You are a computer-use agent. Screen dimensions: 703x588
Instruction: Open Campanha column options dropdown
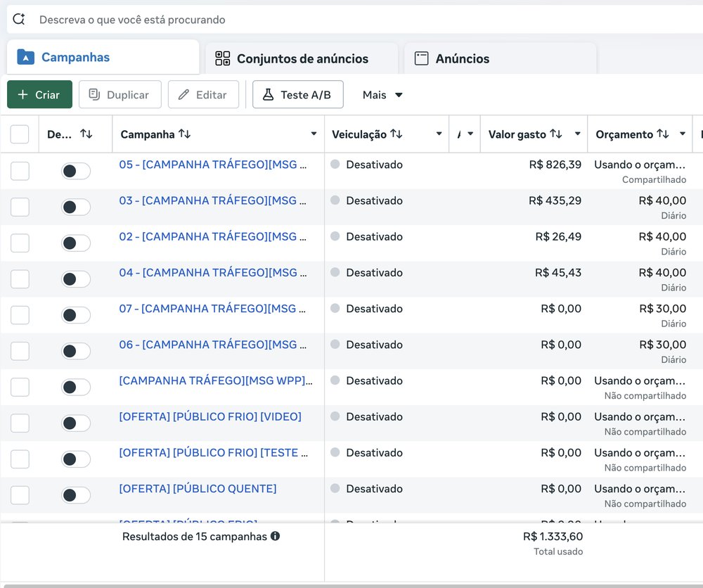point(314,134)
